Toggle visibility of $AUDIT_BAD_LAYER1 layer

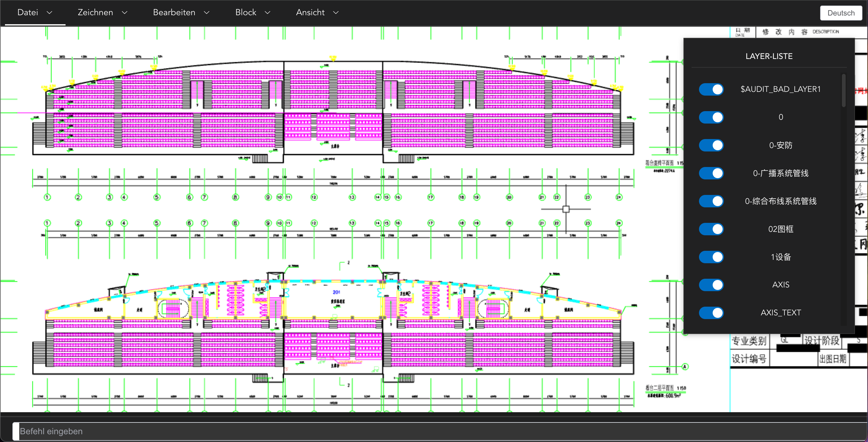pyautogui.click(x=711, y=89)
